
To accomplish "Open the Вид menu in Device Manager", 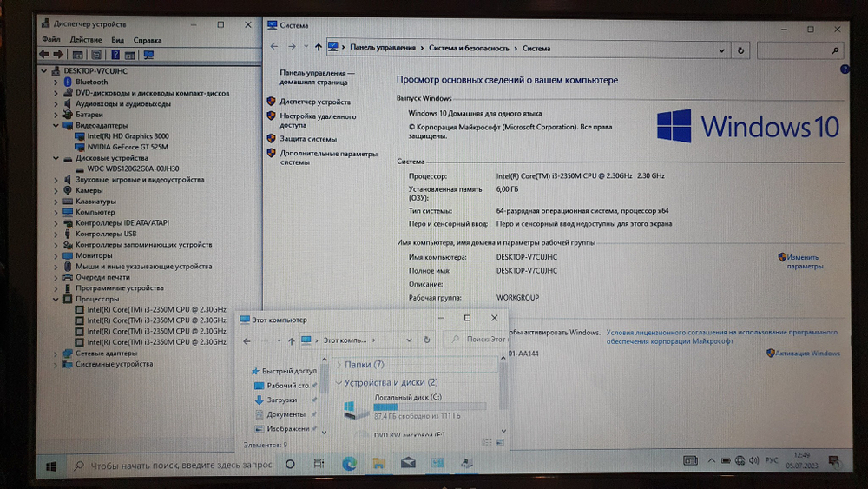I will point(117,40).
